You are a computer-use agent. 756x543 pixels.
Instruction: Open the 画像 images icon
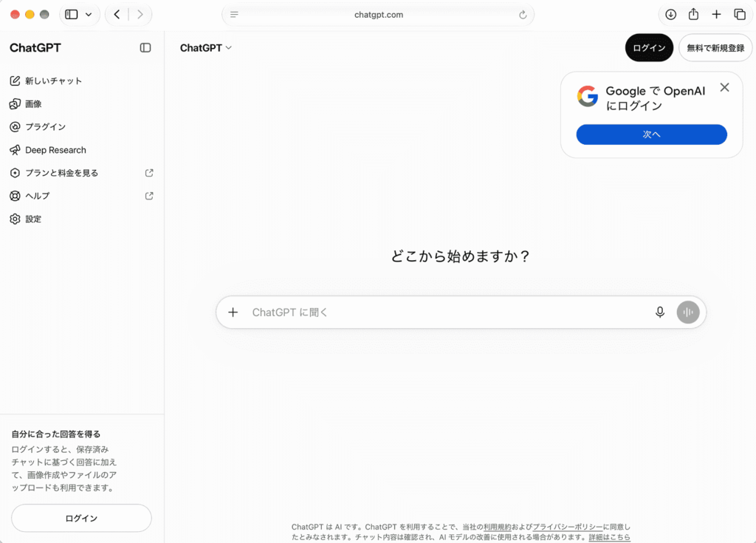coord(15,103)
